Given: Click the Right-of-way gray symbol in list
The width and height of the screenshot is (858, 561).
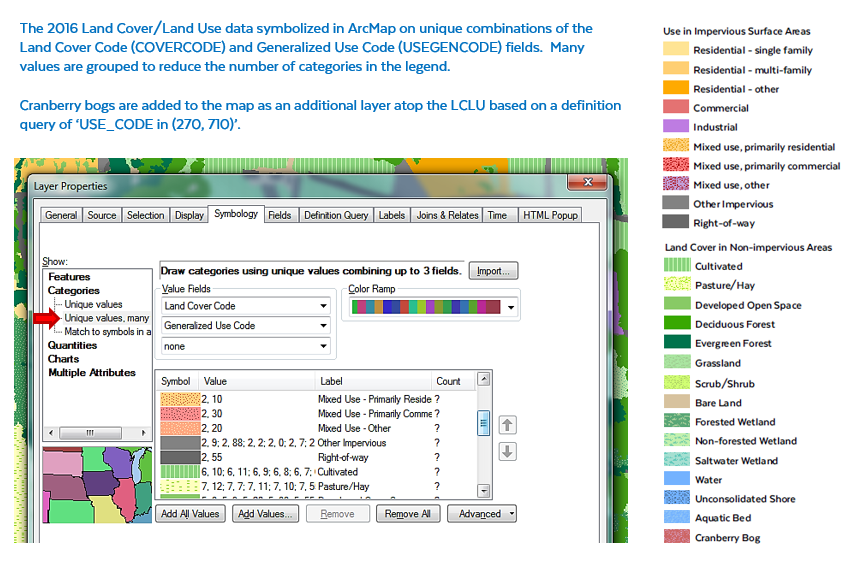Looking at the screenshot, I should point(180,457).
